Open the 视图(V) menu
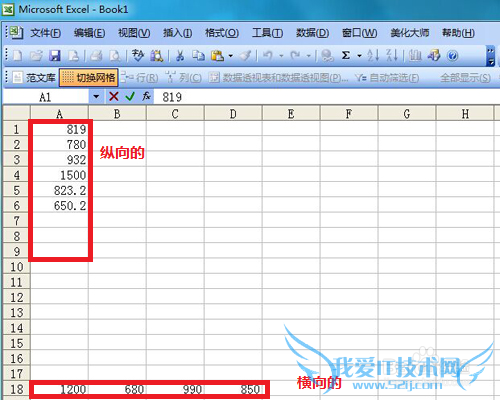 point(134,33)
